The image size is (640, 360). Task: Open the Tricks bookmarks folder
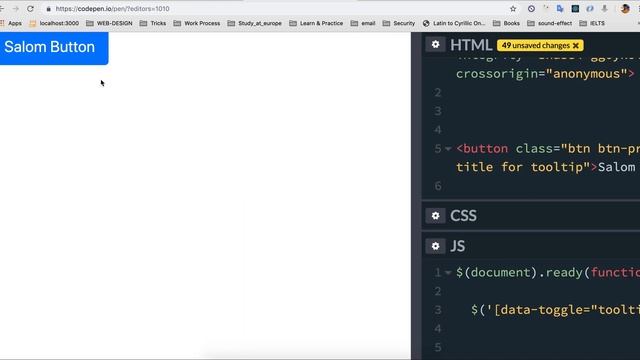153,23
